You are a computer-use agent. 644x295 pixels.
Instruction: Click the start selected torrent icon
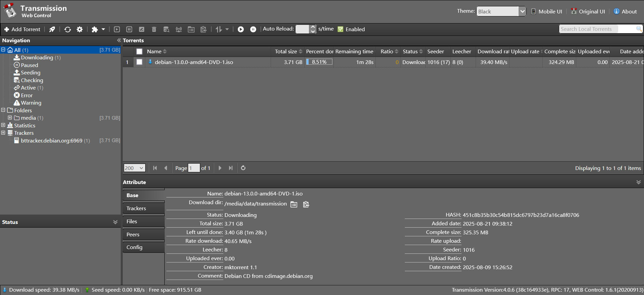pyautogui.click(x=117, y=29)
